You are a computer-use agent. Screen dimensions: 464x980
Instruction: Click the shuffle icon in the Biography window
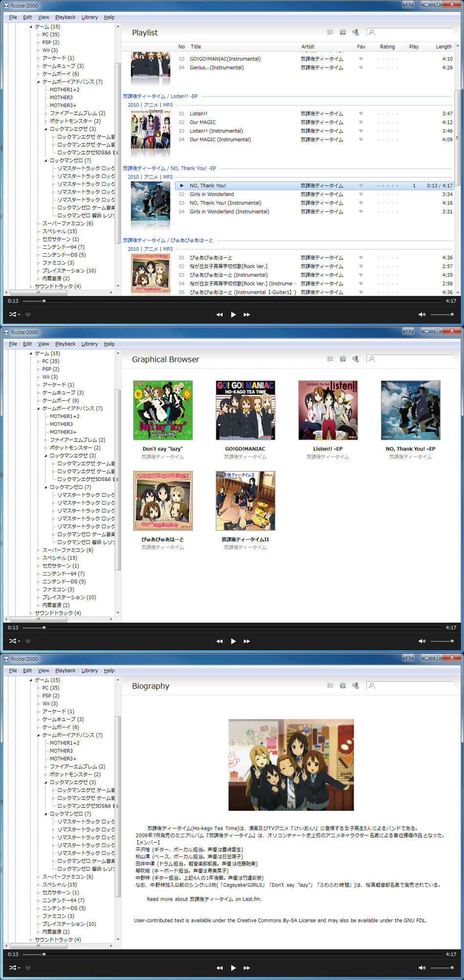point(13,967)
